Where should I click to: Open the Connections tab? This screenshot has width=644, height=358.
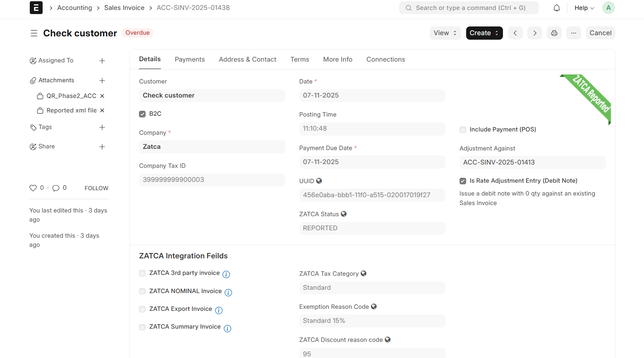point(385,60)
